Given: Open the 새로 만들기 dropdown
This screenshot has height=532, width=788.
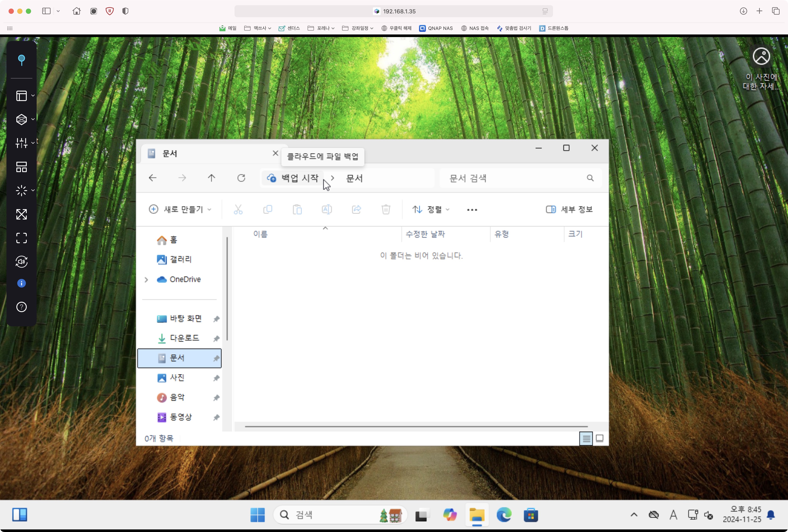Looking at the screenshot, I should pyautogui.click(x=180, y=209).
